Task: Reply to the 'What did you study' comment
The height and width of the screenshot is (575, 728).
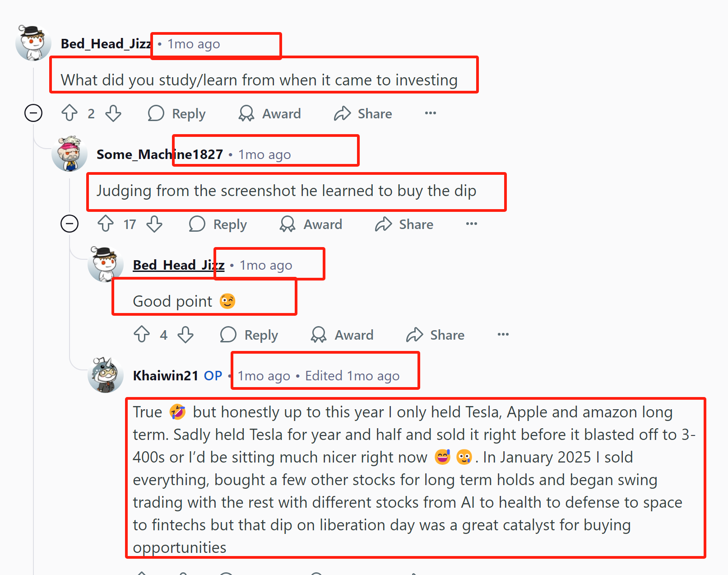Action: 177,113
